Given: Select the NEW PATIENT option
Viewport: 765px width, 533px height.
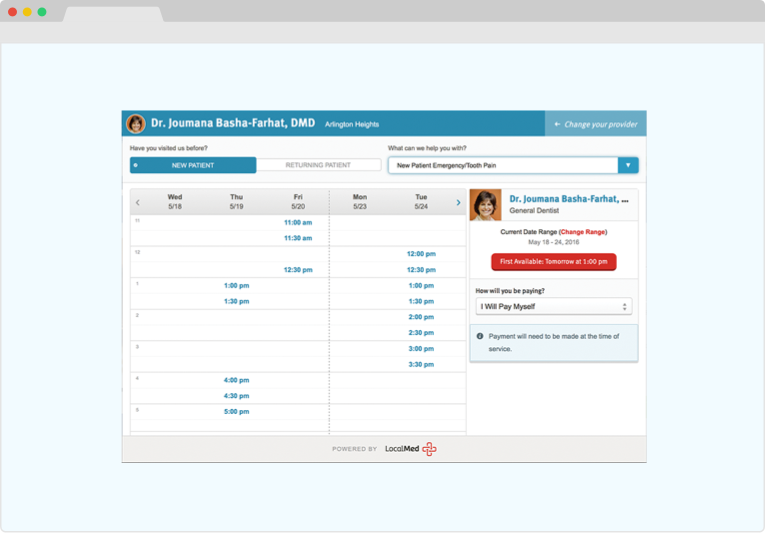Looking at the screenshot, I should pos(193,165).
